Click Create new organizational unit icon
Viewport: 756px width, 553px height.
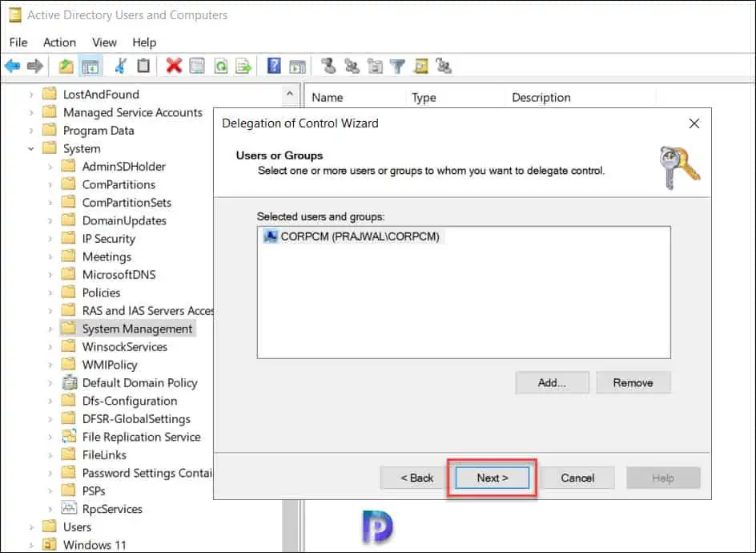375,66
